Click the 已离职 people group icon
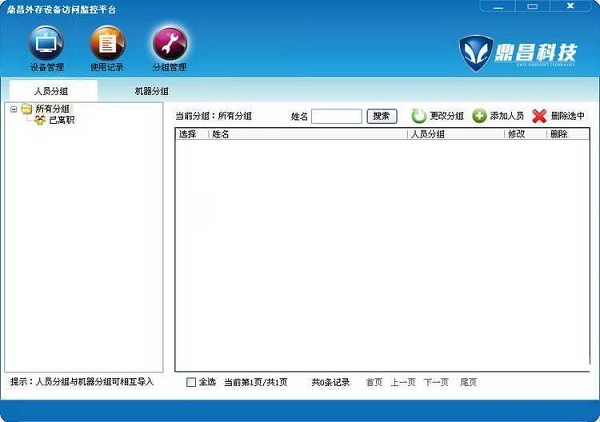600x422 pixels. (x=40, y=121)
